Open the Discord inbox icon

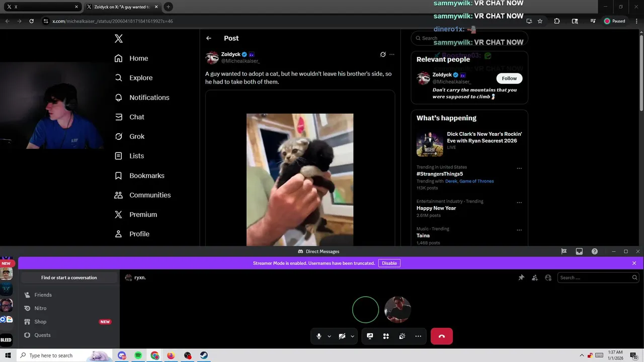[x=579, y=251]
